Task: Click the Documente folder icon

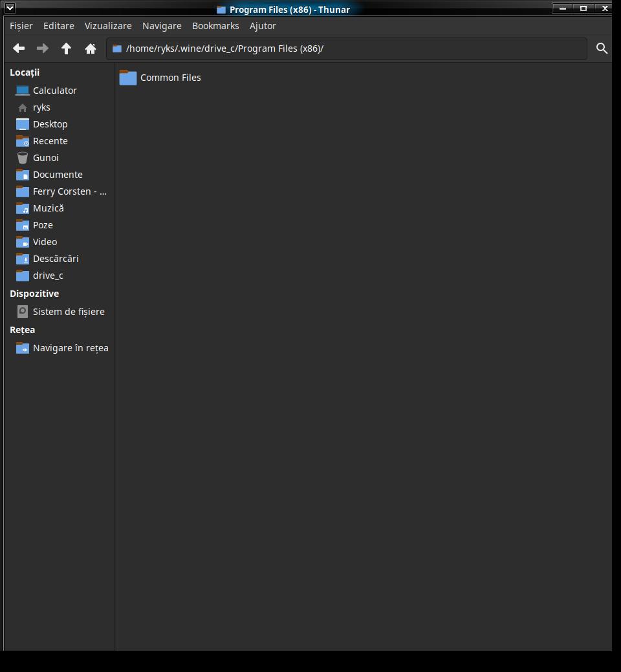Action: point(22,175)
